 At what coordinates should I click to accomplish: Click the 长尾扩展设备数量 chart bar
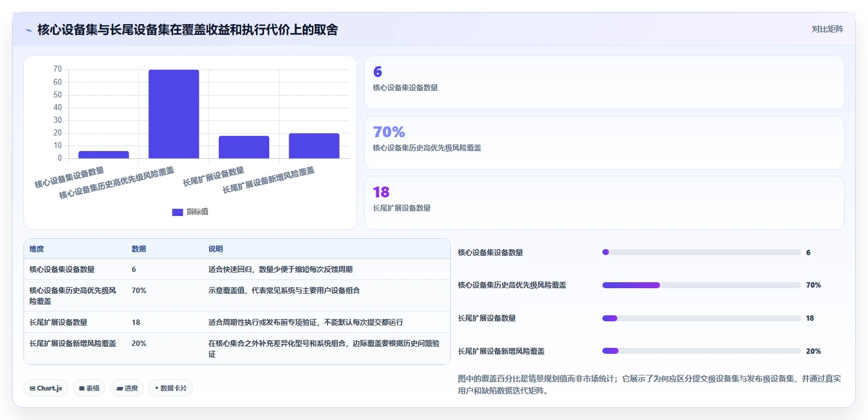coord(244,147)
